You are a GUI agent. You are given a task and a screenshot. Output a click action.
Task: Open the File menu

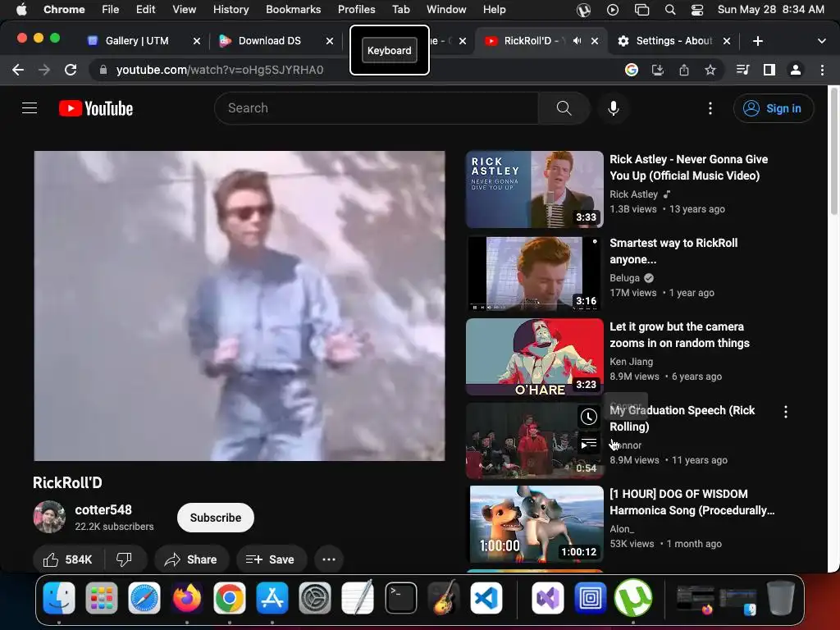pos(111,9)
